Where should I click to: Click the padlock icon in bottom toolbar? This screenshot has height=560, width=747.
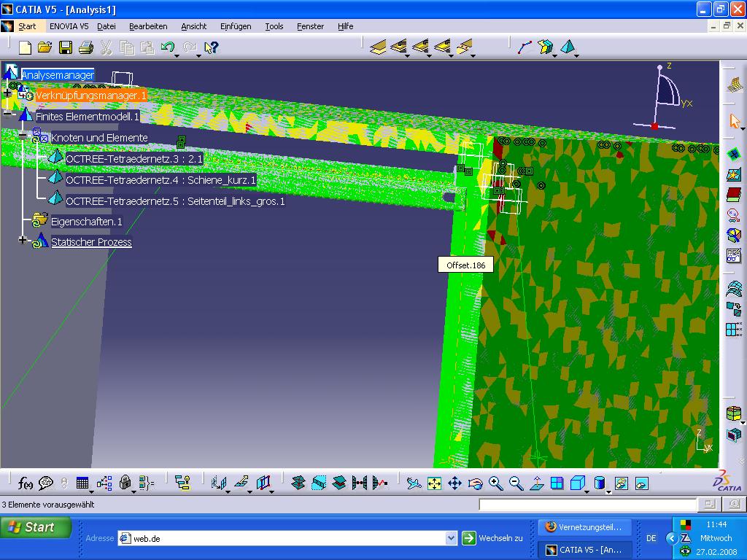point(125,483)
